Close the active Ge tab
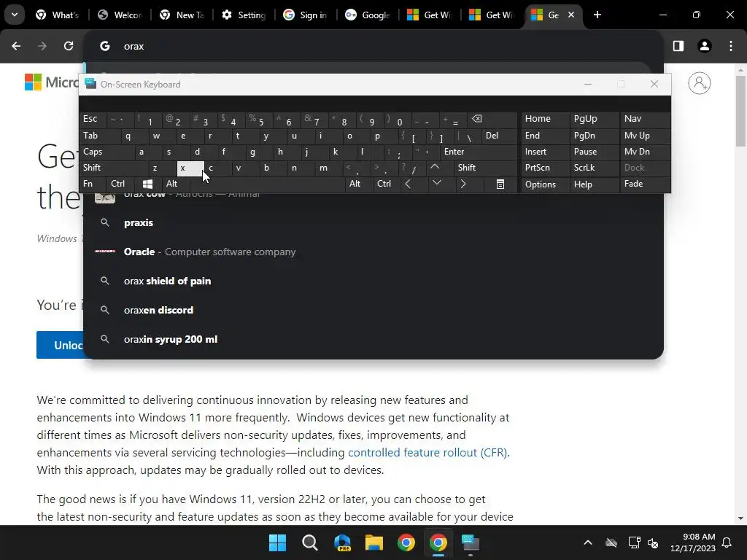The image size is (747, 560). click(571, 15)
